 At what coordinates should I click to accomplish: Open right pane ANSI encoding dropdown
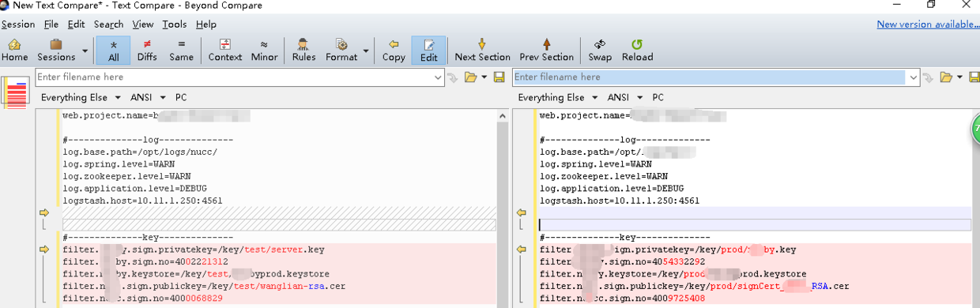[x=626, y=97]
